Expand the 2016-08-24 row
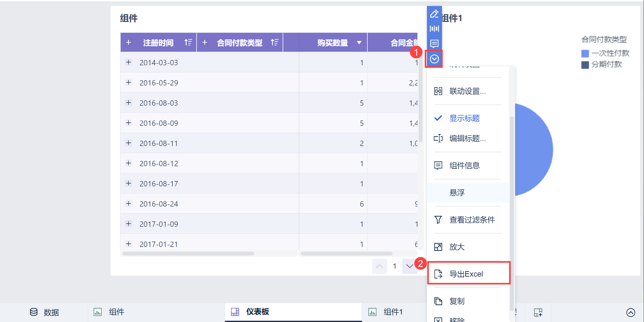644x322 pixels. coord(129,203)
